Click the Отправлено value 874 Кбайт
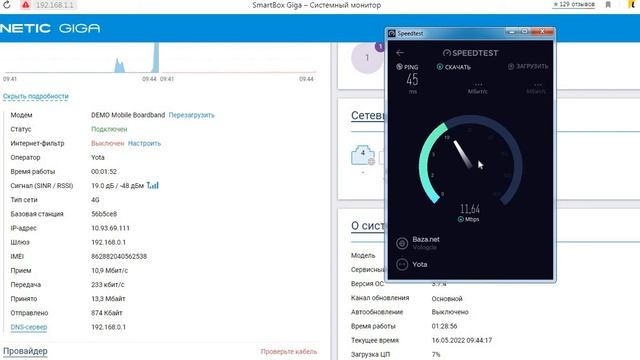 [107, 313]
